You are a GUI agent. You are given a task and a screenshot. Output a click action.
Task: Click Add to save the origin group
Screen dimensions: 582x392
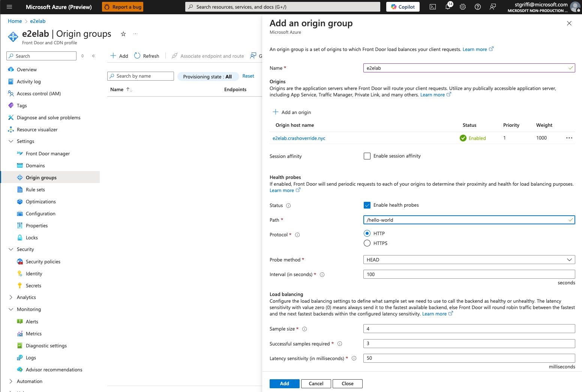point(284,383)
